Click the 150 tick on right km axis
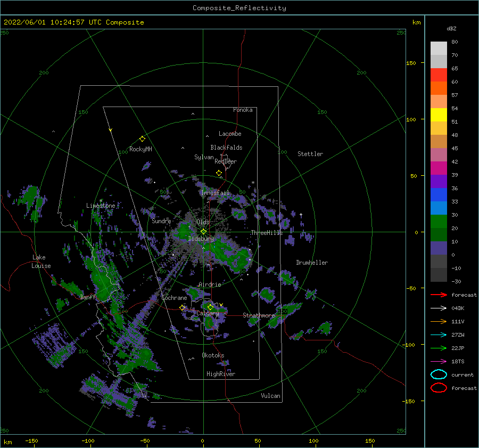 pyautogui.click(x=411, y=63)
